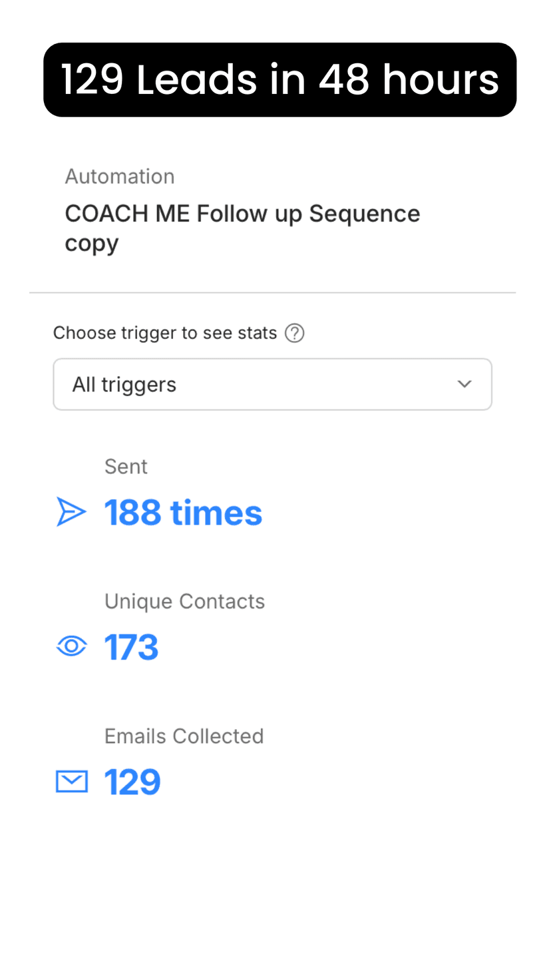Click the 129 Leads in 48 hours banner
This screenshot has width=551, height=980.
[x=279, y=80]
